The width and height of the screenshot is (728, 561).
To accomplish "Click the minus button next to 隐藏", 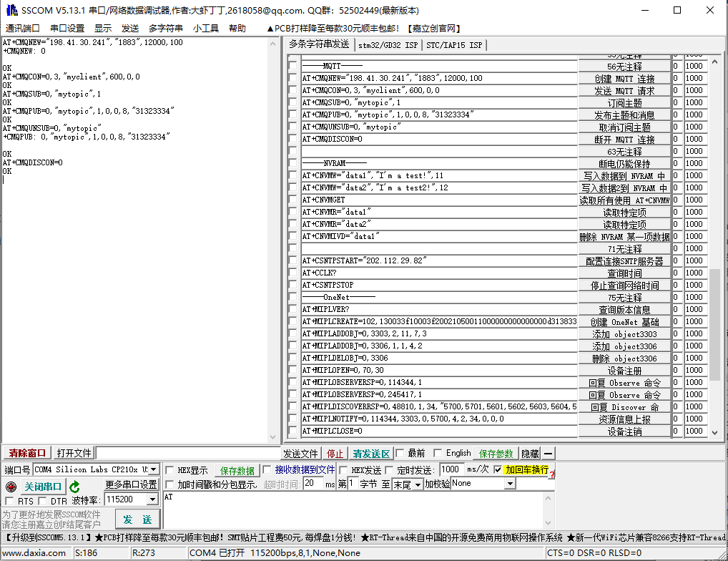I will click(549, 453).
